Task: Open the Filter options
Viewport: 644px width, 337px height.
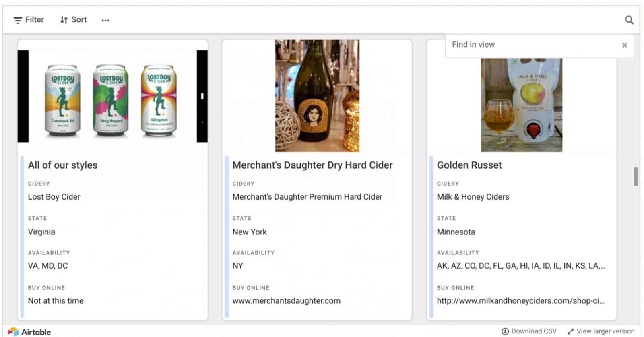Action: (29, 20)
